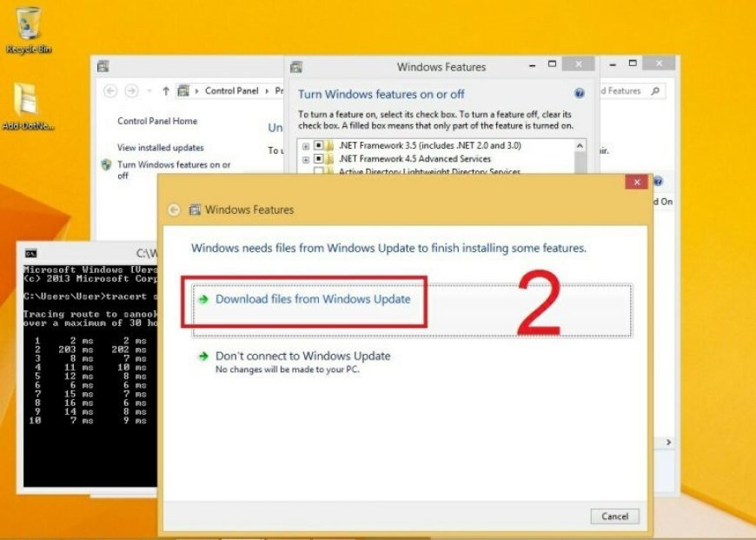
Task: Expand the chevron after the Control Panel breadcrumb
Action: [267, 90]
